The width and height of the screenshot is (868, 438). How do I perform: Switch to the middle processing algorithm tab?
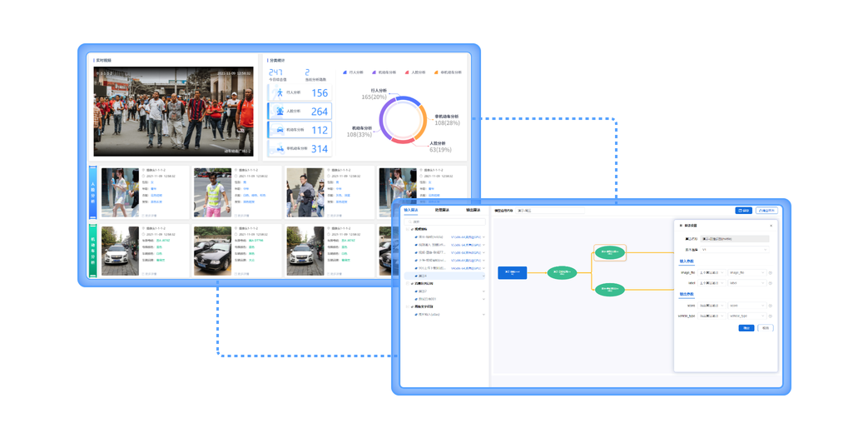pos(443,210)
